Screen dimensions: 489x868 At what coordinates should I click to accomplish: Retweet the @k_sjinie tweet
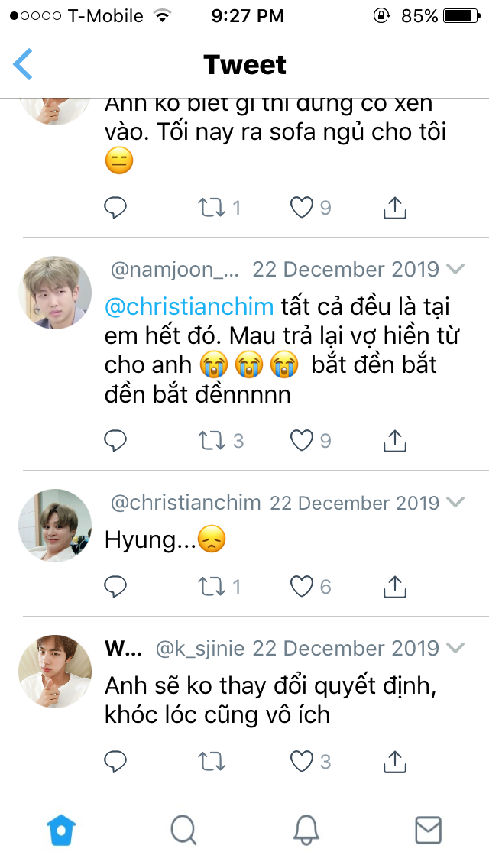pos(212,760)
